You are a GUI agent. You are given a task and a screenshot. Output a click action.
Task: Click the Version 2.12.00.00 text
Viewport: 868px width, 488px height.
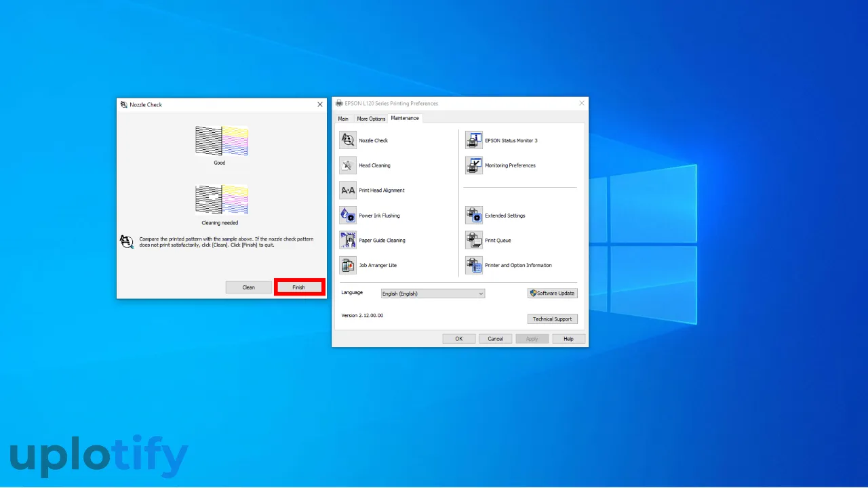(362, 316)
